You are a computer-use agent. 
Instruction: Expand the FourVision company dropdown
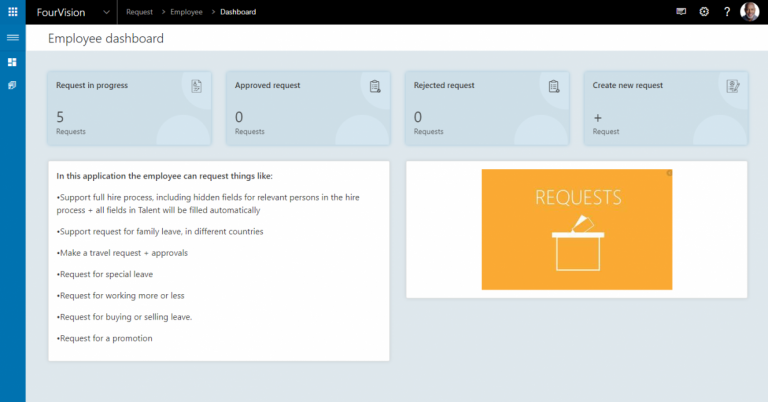[x=106, y=12]
